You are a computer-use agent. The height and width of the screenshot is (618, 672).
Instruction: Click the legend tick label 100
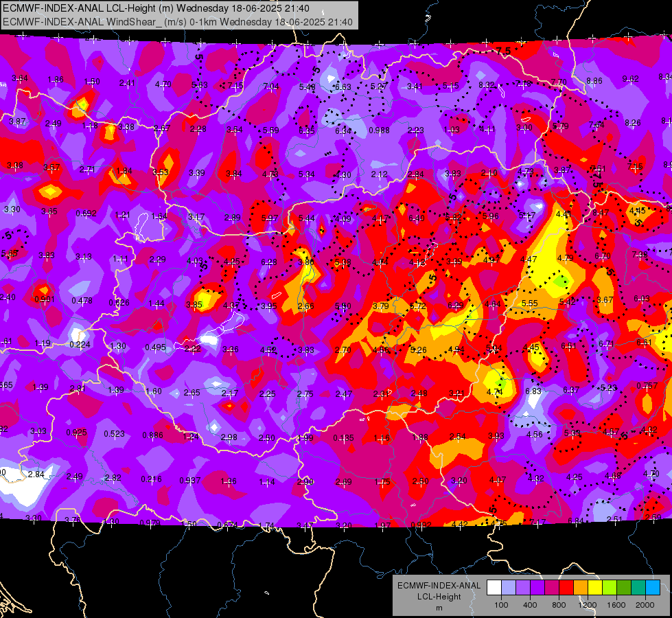501,605
